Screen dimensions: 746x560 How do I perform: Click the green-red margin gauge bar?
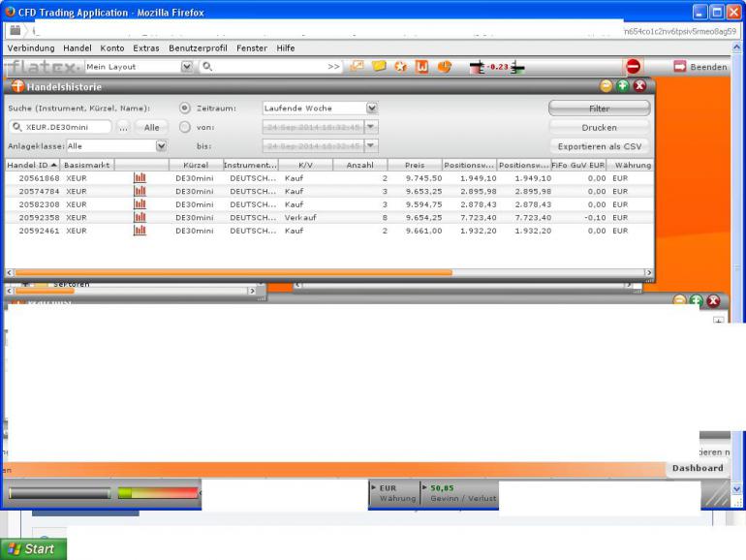[x=158, y=493]
